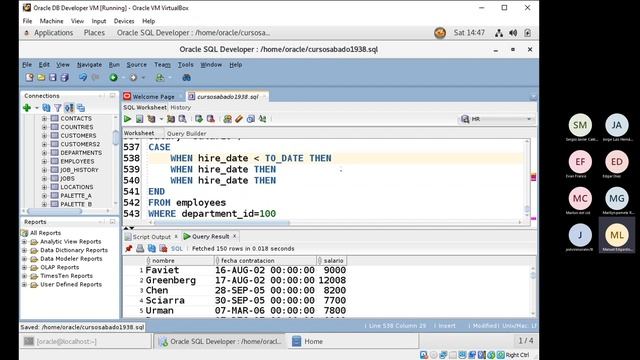Switch to the Query Builder tab
This screenshot has height=360, width=640.
point(187,133)
